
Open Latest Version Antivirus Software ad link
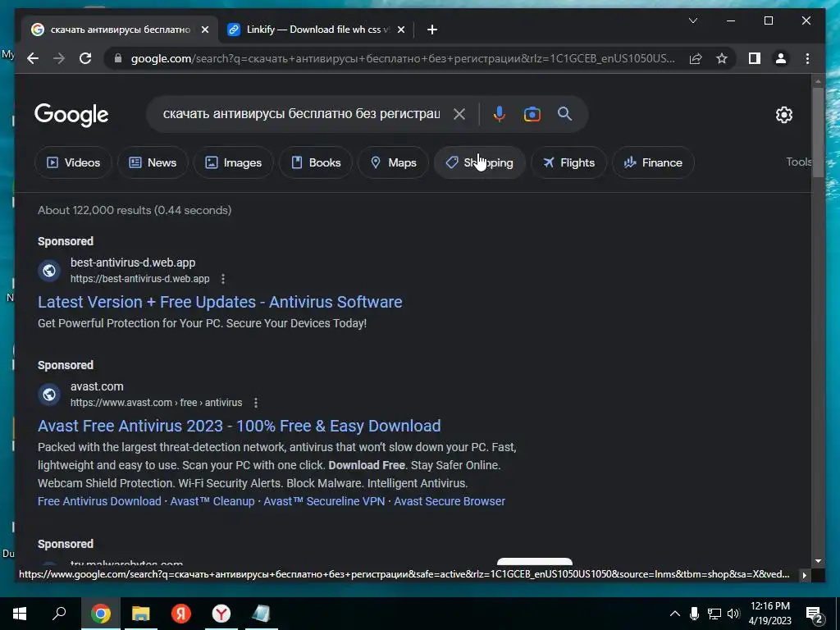coord(220,302)
